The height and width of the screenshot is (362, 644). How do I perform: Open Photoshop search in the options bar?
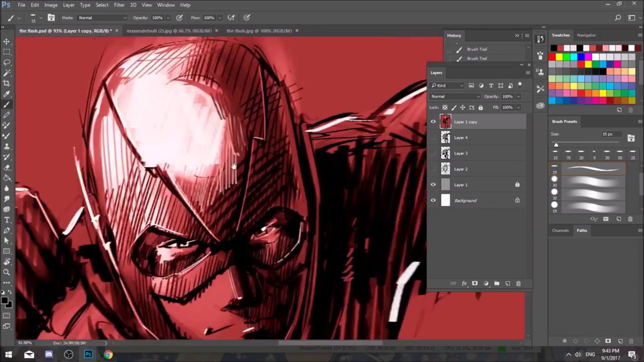pyautogui.click(x=618, y=18)
